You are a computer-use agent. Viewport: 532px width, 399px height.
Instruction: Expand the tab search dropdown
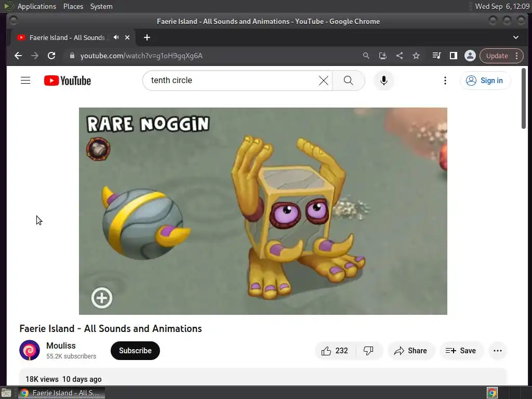516,37
